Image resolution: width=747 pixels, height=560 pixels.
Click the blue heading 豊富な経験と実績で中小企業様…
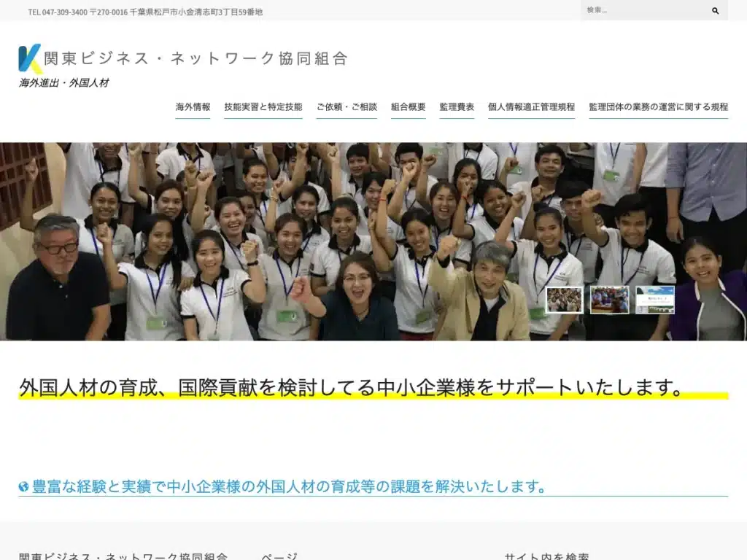point(289,486)
